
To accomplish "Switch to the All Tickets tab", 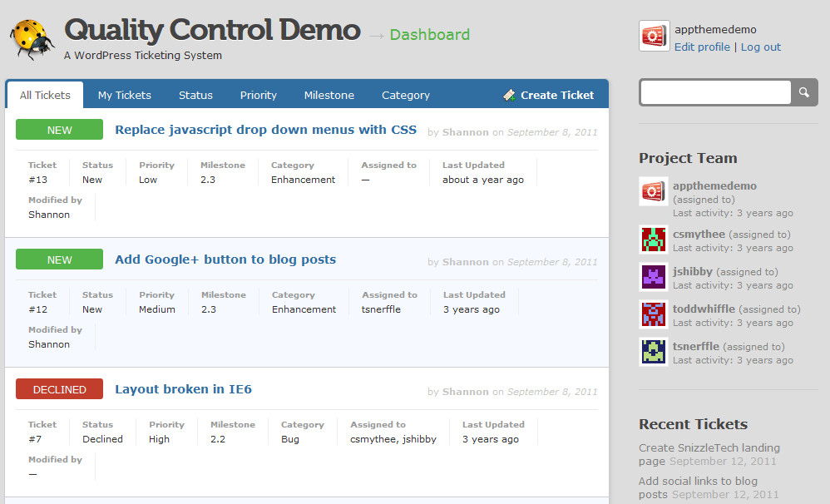I will [x=45, y=96].
